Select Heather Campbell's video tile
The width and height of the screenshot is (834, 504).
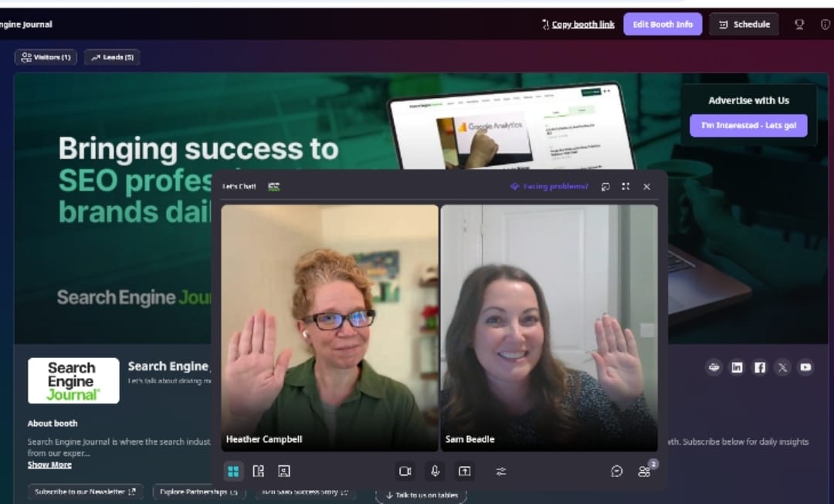tap(330, 328)
